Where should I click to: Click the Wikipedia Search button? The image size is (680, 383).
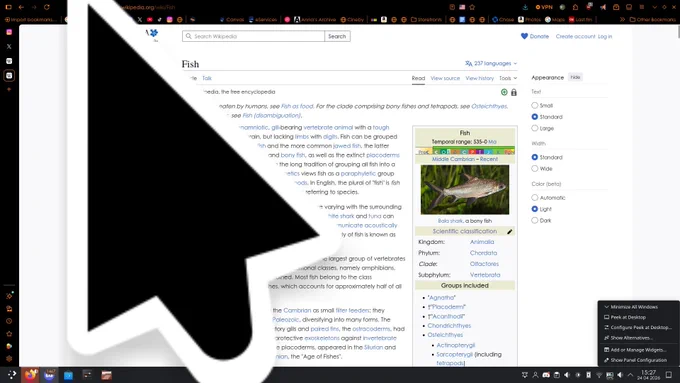tap(337, 36)
